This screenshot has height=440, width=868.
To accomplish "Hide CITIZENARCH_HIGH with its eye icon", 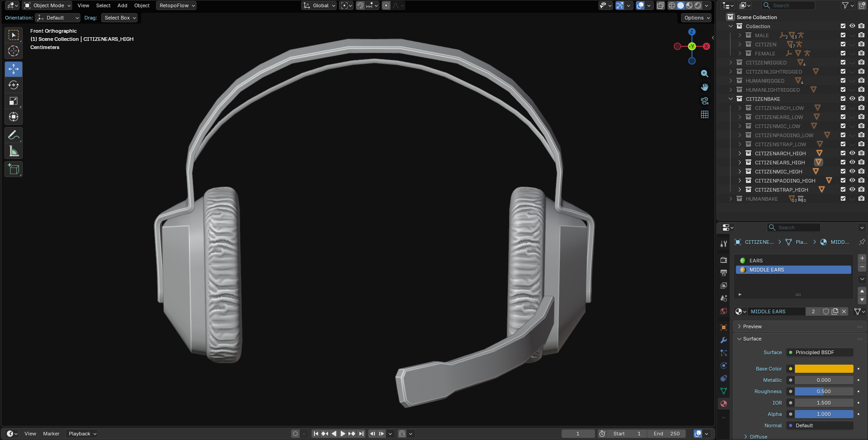I will point(852,153).
